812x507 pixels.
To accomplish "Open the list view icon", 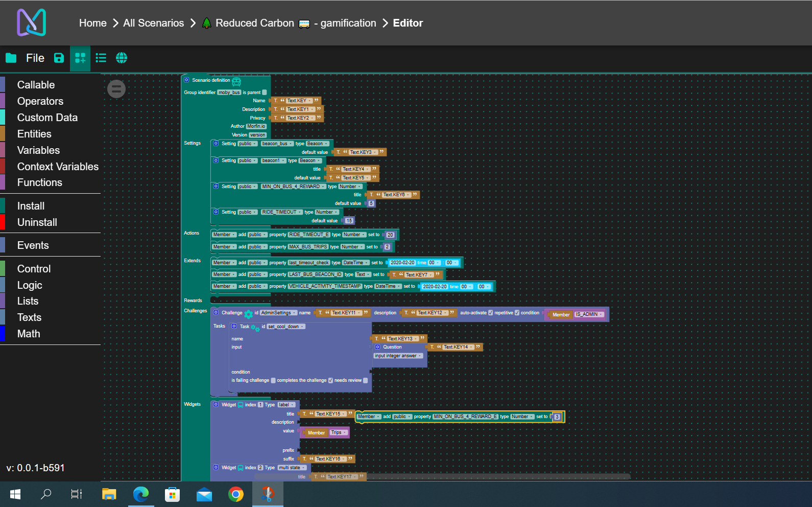I will [101, 58].
